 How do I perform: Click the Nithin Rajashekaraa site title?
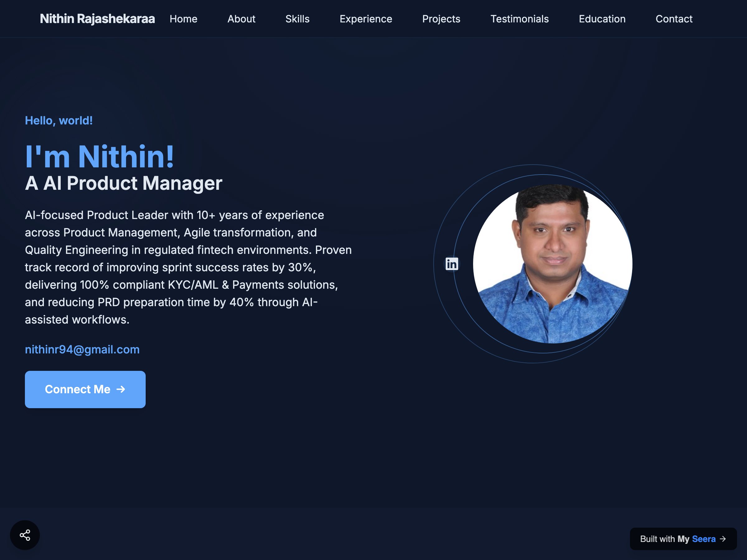click(97, 19)
